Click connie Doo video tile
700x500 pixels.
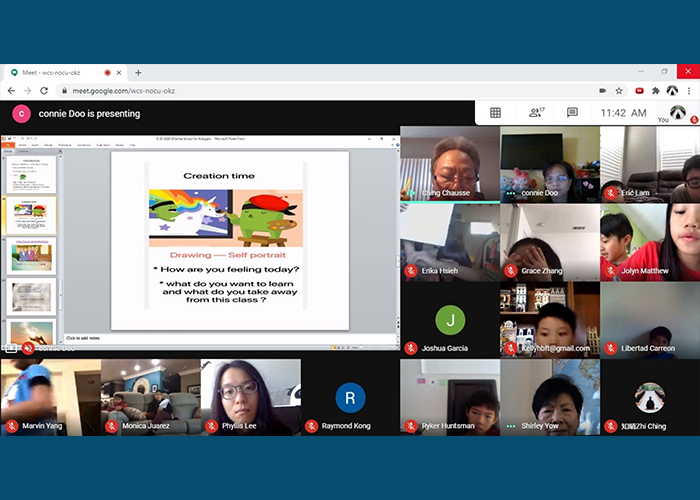(x=550, y=163)
